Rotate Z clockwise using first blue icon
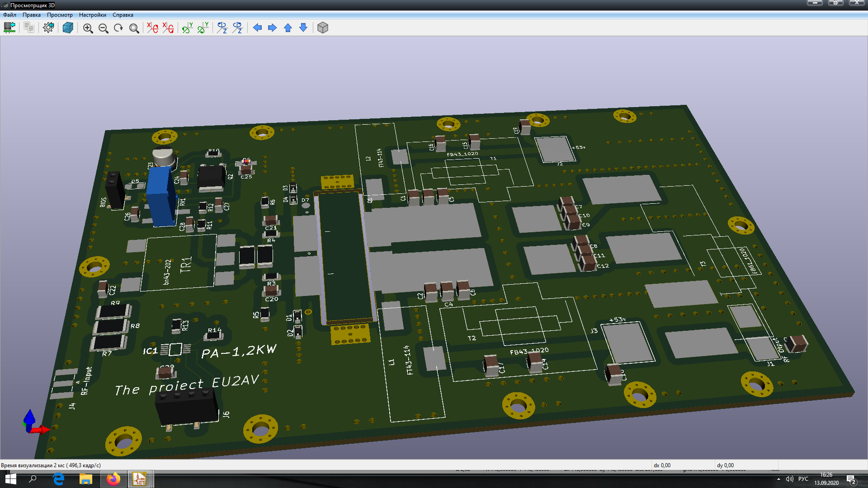Image resolution: width=868 pixels, height=488 pixels. point(222,28)
